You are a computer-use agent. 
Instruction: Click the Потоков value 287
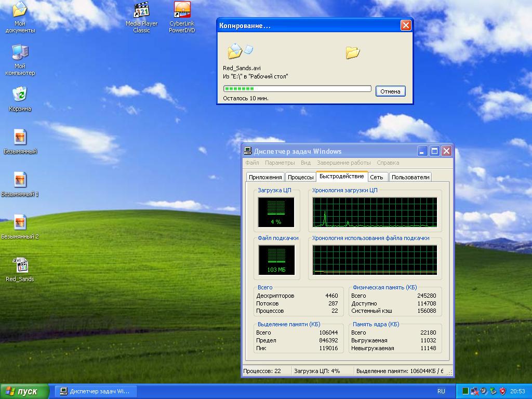click(x=333, y=303)
